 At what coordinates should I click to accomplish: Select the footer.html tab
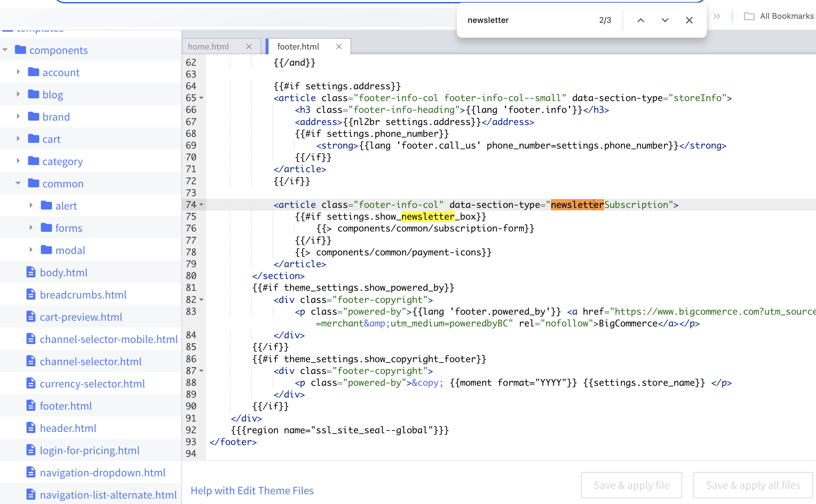pyautogui.click(x=297, y=46)
